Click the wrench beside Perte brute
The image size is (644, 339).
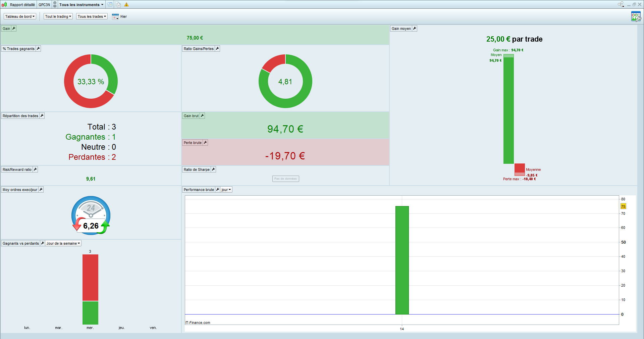[205, 143]
